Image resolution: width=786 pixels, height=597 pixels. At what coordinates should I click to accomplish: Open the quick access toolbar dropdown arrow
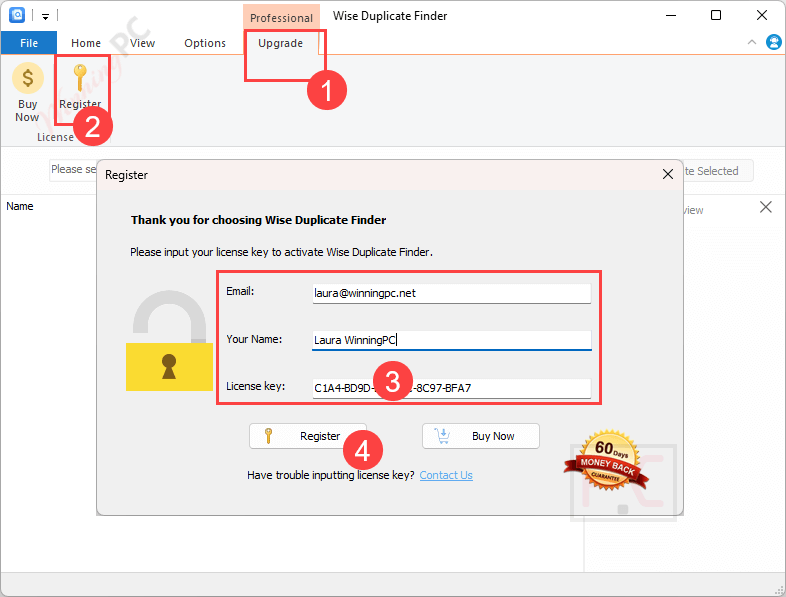(45, 17)
